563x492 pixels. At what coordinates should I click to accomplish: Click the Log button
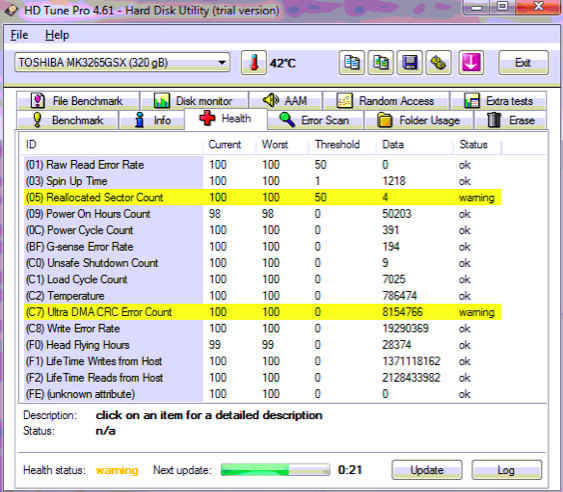pos(506,470)
